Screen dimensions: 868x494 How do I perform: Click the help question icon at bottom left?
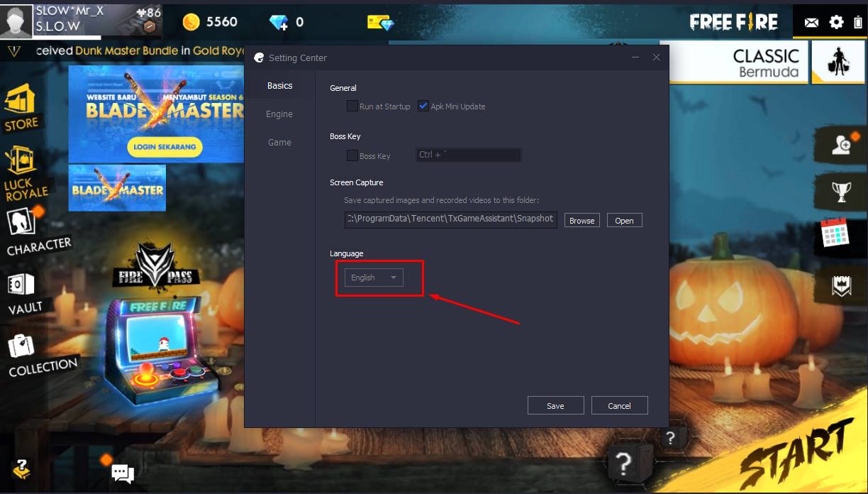point(23,468)
